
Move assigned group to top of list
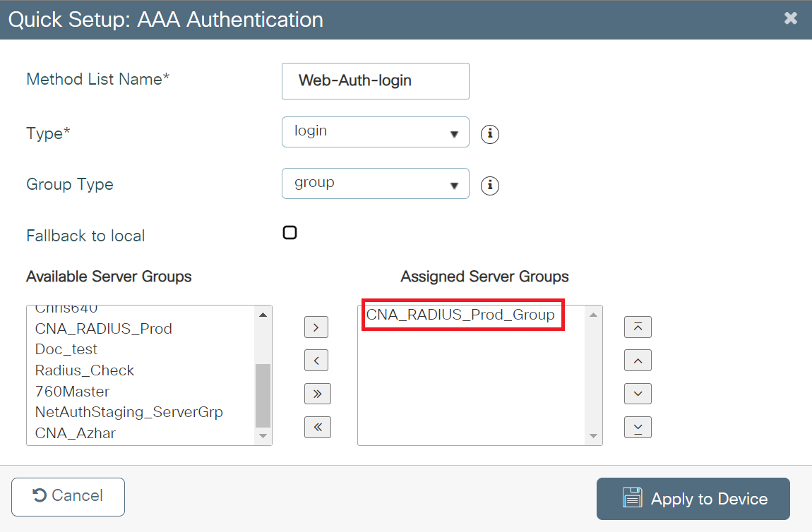click(x=638, y=327)
